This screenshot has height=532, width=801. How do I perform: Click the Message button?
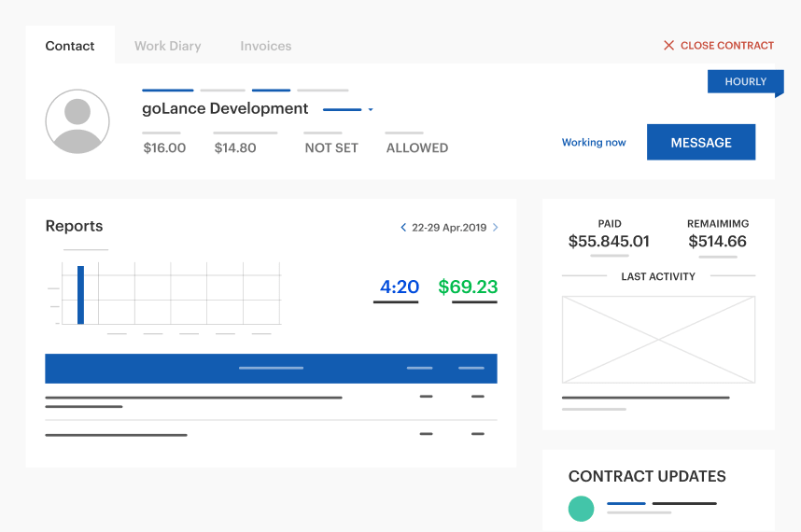(701, 143)
